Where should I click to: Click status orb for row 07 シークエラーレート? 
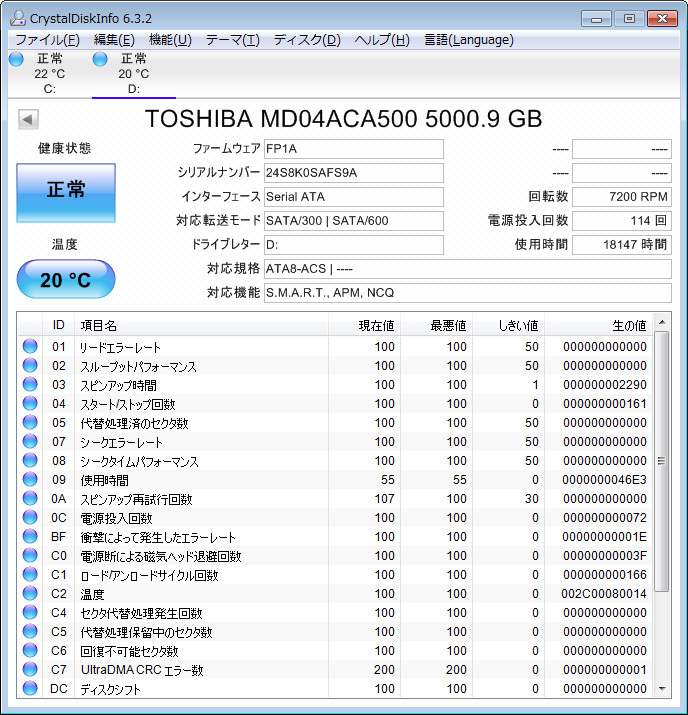point(30,441)
